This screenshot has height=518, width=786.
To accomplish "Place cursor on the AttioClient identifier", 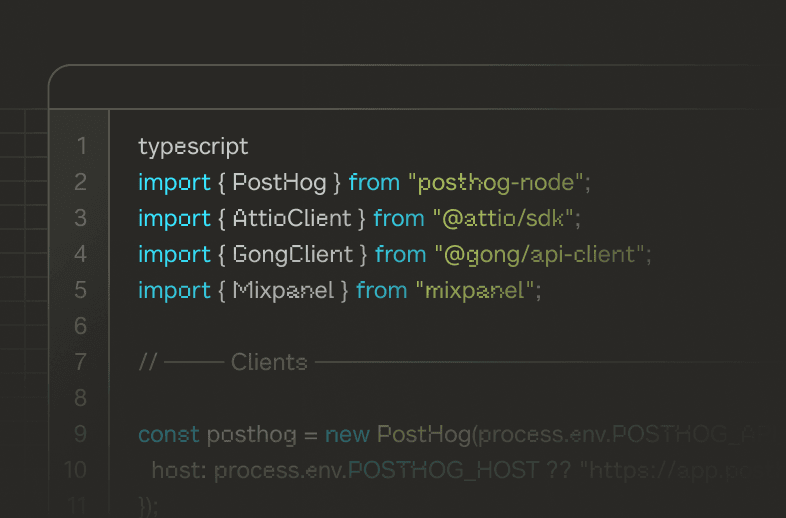I will pos(291,218).
